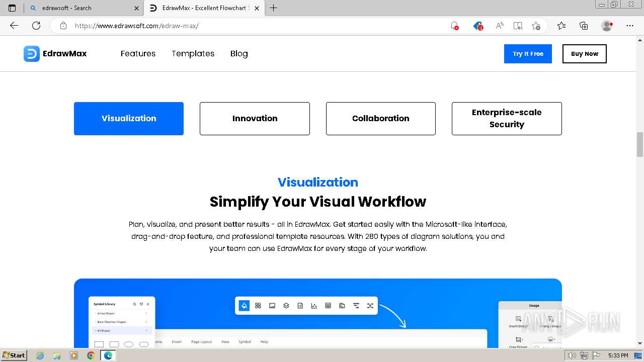Click the search icon in Symbol Library panel
Screen dimensions: 644x362
(x=134, y=304)
